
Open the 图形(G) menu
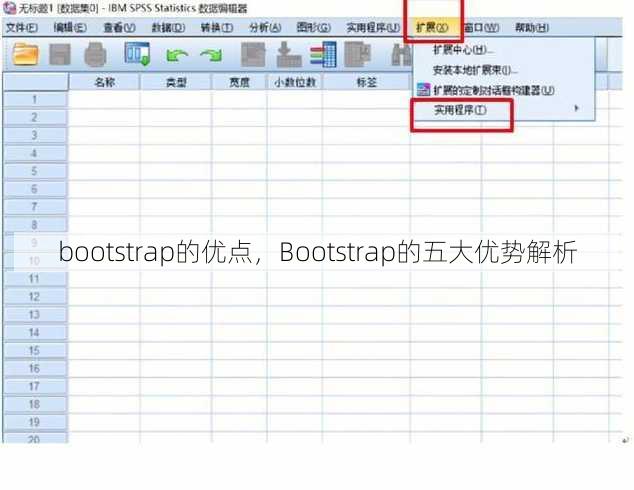(314, 27)
